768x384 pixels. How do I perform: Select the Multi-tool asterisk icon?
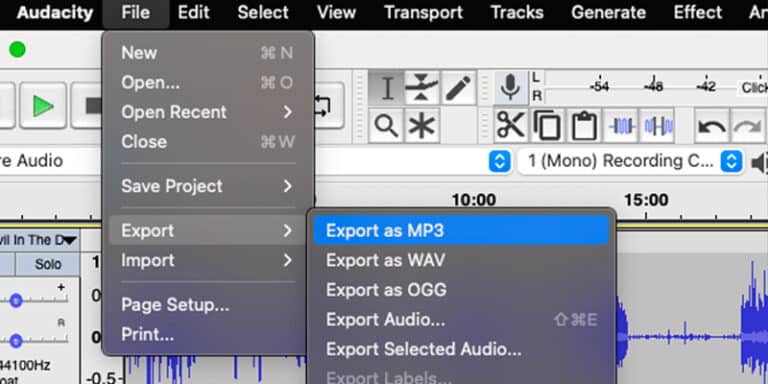(x=422, y=125)
